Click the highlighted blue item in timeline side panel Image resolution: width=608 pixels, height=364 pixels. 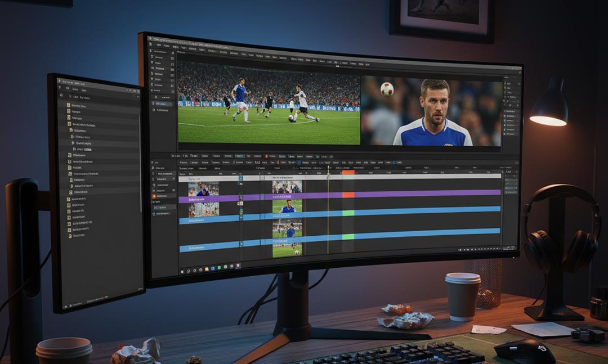point(164,207)
